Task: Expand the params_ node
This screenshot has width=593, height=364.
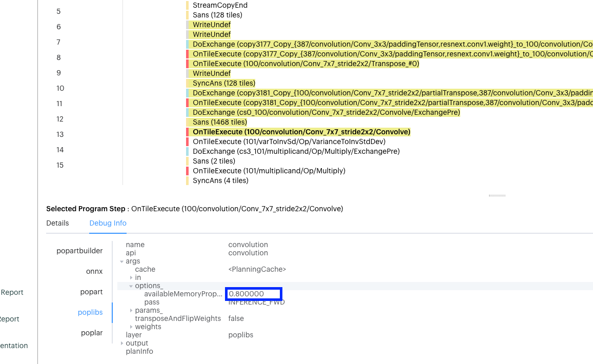Action: [131, 311]
